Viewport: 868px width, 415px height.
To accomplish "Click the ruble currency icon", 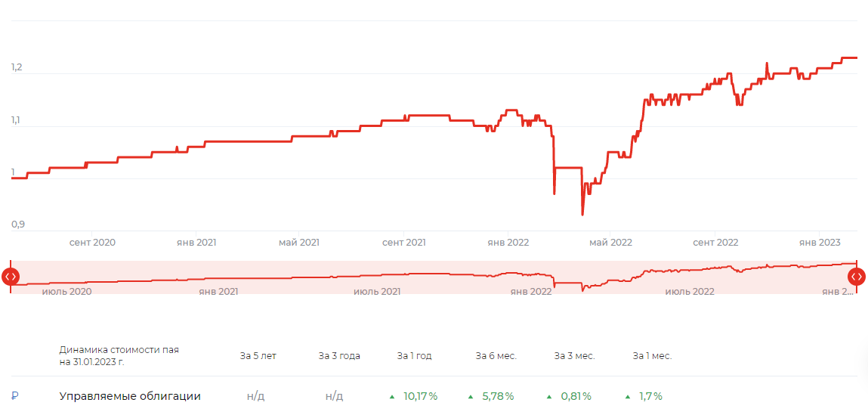I will point(14,396).
